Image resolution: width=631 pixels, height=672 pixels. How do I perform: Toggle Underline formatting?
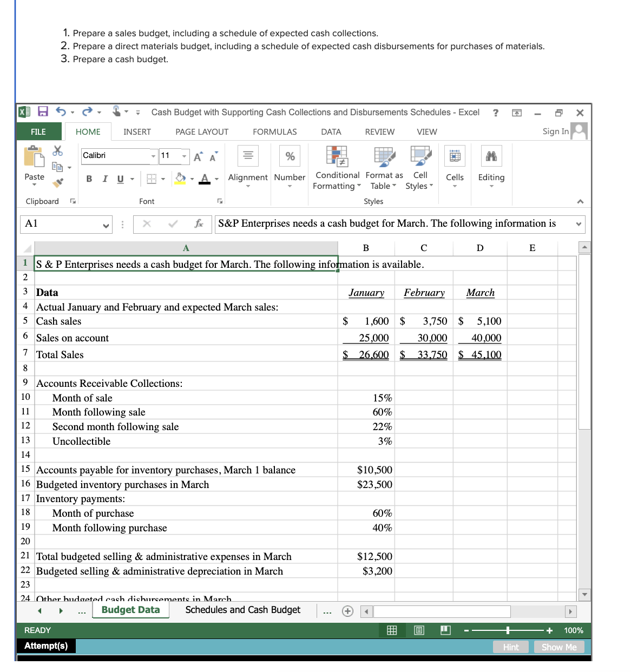click(120, 179)
